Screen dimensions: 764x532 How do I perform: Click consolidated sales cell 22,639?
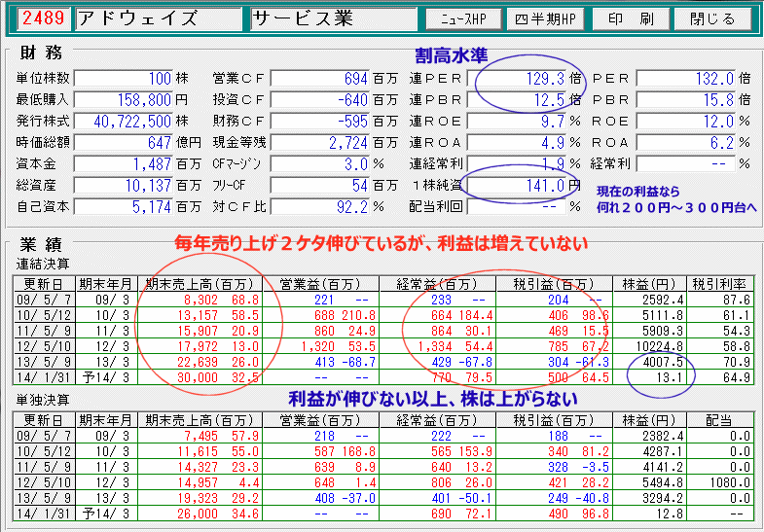[x=200, y=362]
